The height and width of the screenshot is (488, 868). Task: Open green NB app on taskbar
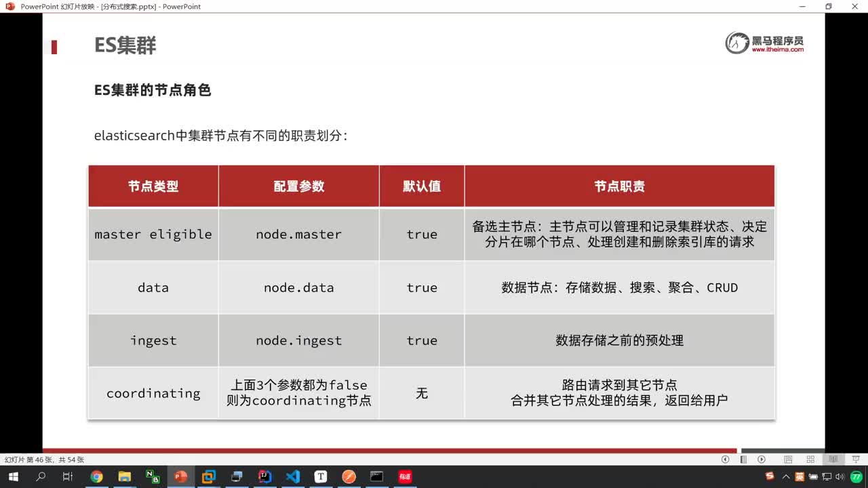click(x=153, y=476)
